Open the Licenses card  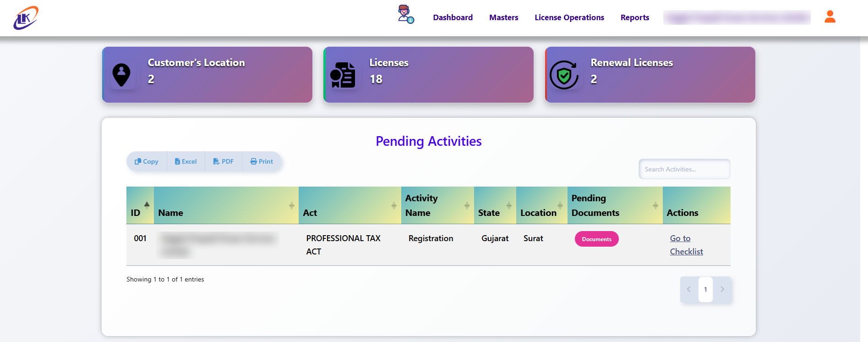tap(428, 75)
